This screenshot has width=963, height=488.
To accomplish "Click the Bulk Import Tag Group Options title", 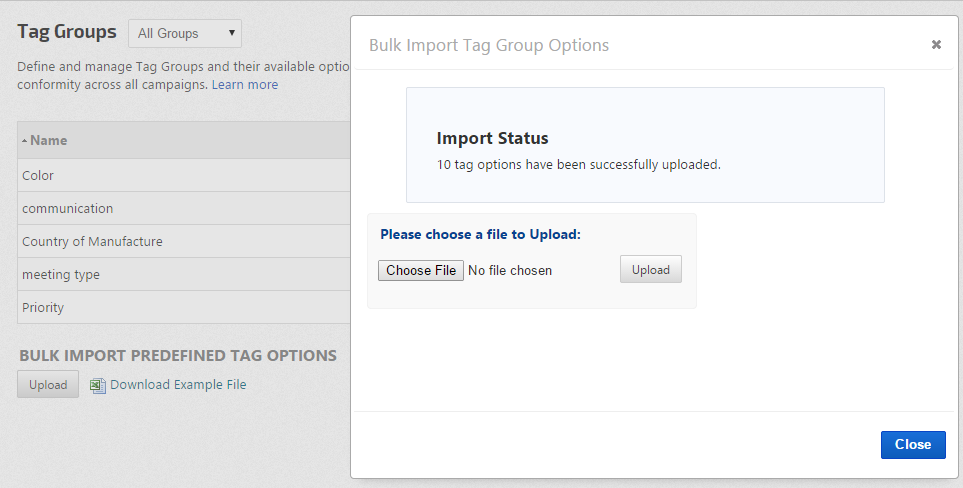I will pos(489,45).
